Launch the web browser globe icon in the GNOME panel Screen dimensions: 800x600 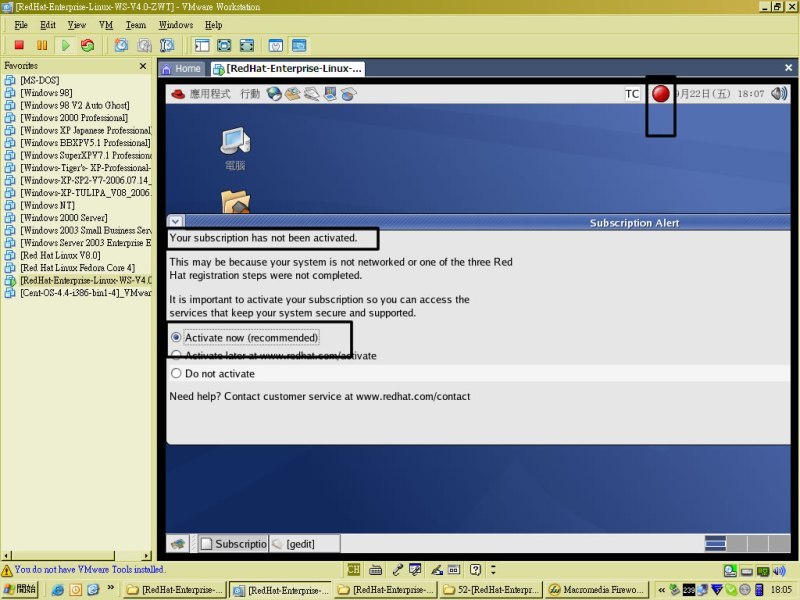(x=274, y=94)
